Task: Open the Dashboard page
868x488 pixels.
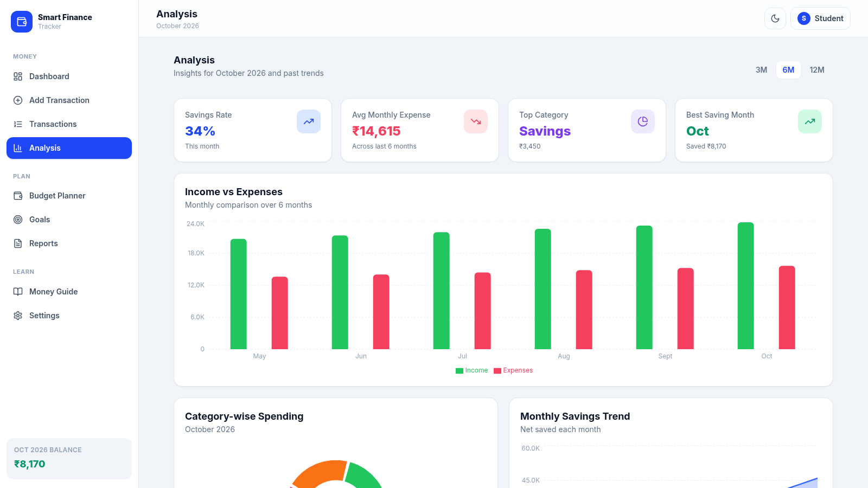Action: click(69, 76)
